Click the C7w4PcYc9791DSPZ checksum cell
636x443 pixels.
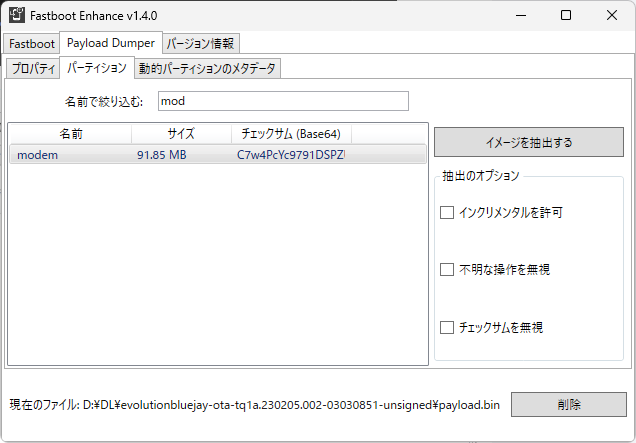(x=291, y=155)
